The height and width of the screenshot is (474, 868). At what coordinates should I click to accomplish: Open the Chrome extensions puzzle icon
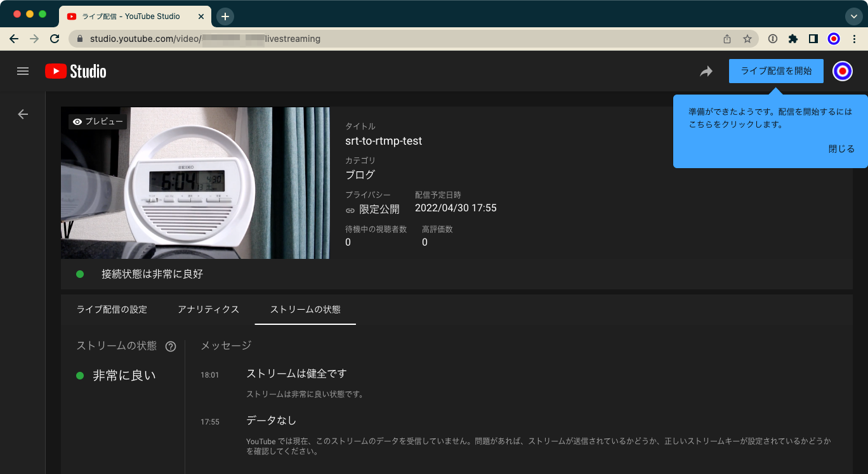[x=792, y=39]
